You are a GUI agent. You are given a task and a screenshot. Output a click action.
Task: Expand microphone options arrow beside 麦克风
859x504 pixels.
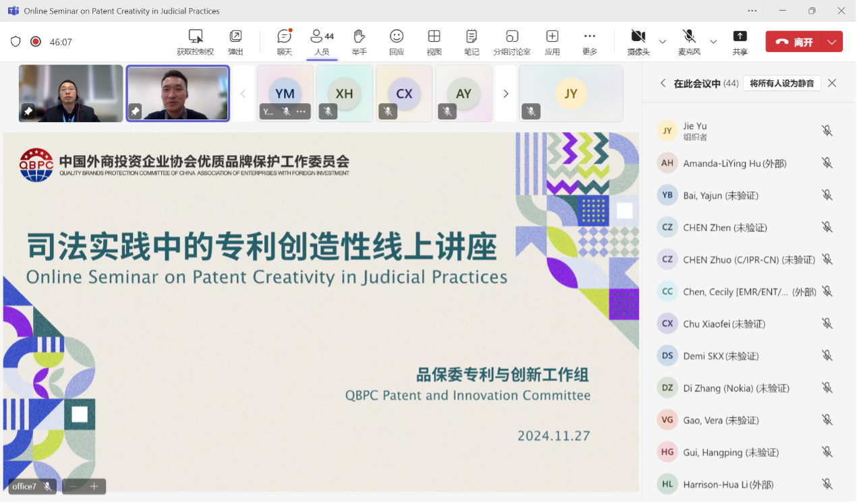[713, 42]
